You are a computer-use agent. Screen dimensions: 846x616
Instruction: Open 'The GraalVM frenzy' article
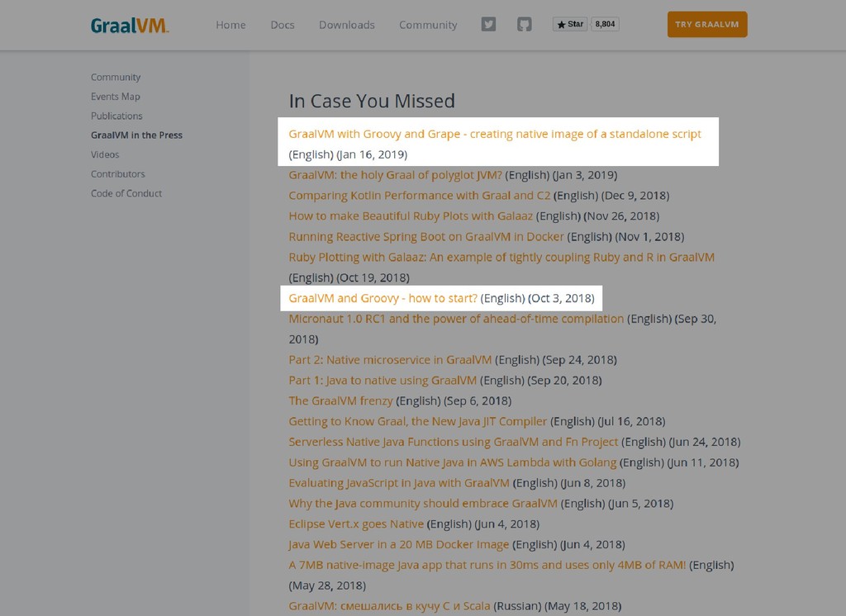(x=340, y=400)
